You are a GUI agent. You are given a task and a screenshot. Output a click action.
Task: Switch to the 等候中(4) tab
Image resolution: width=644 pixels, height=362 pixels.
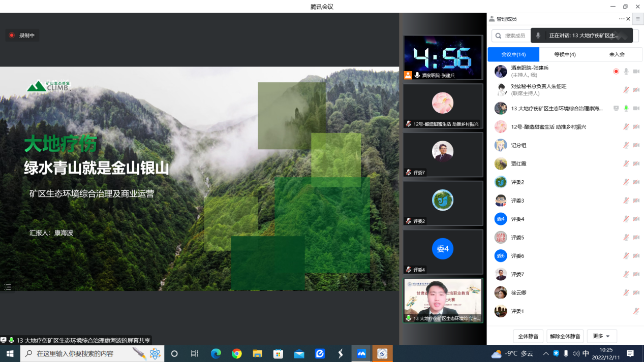tap(565, 54)
